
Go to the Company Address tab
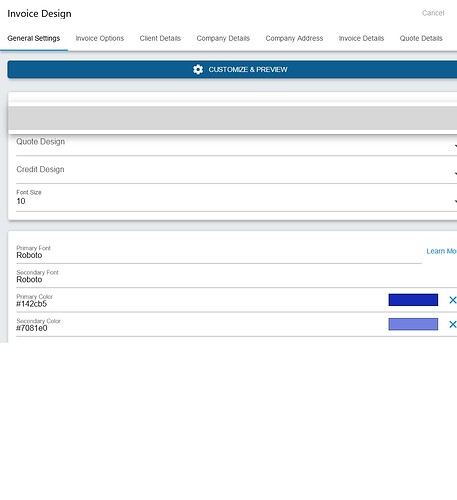click(x=294, y=38)
